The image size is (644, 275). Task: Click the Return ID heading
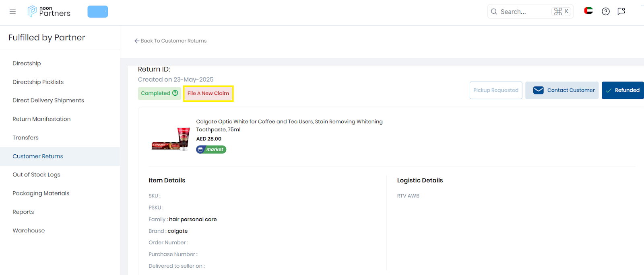click(154, 69)
